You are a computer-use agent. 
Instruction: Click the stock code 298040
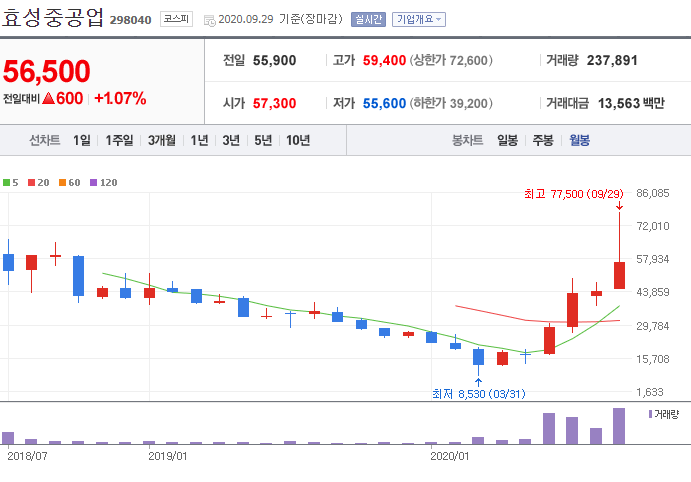tap(130, 20)
